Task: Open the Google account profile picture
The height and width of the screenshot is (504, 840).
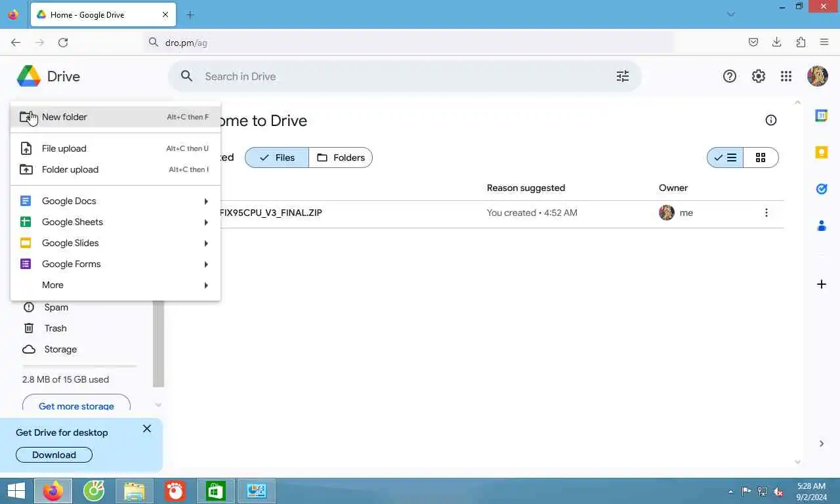Action: tap(818, 76)
